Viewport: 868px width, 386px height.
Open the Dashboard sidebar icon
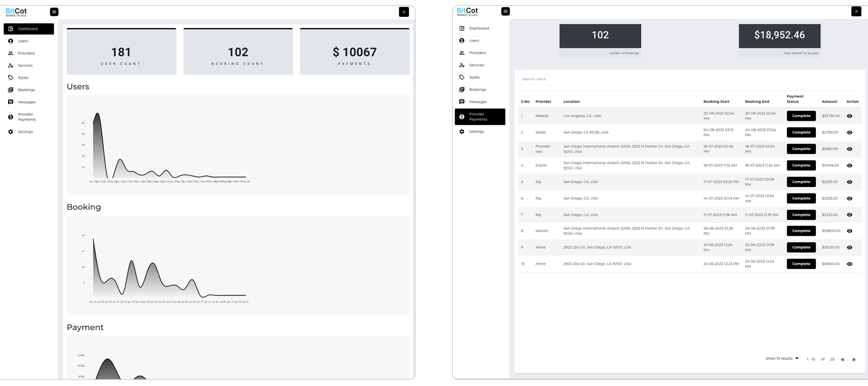click(x=11, y=29)
